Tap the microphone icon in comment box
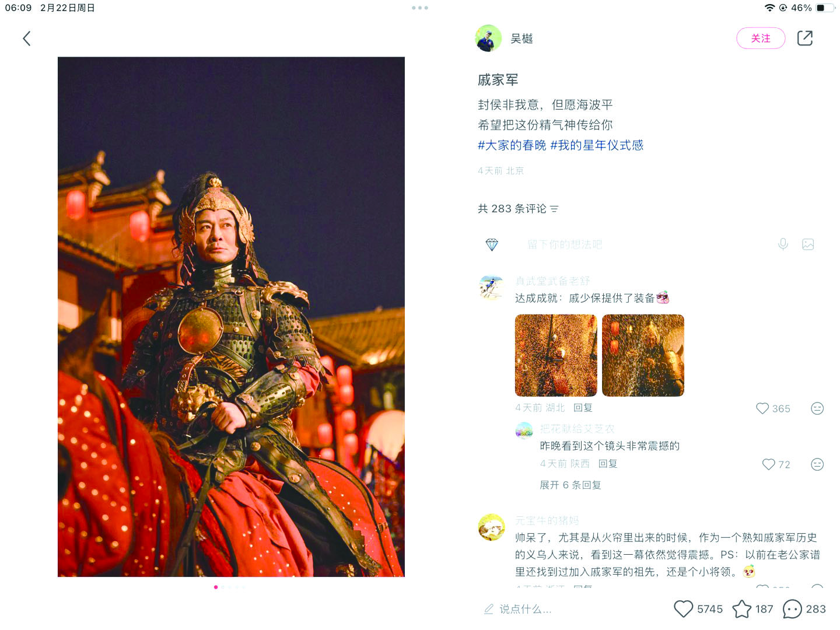Viewport: 840px width, 630px height. tap(783, 244)
